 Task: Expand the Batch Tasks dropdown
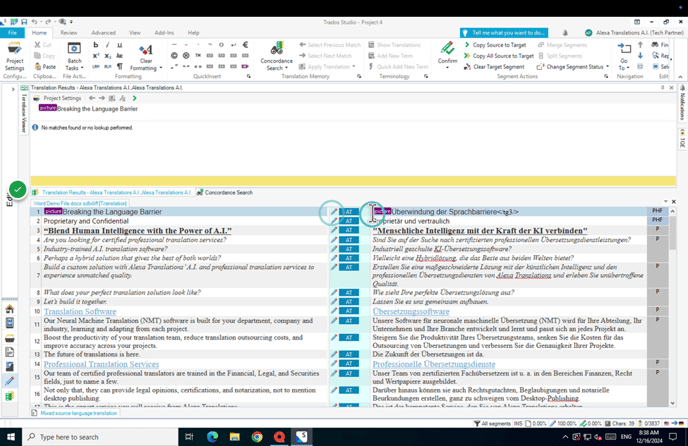[x=82, y=68]
